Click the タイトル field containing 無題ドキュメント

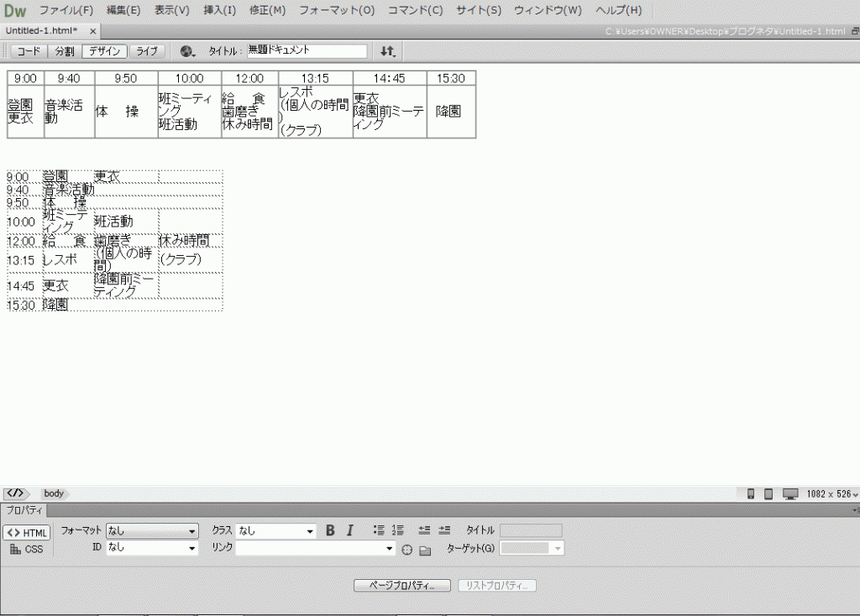tap(307, 51)
